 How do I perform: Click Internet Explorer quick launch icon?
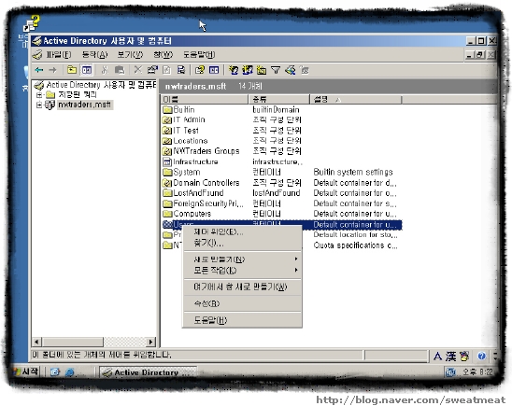tap(69, 372)
